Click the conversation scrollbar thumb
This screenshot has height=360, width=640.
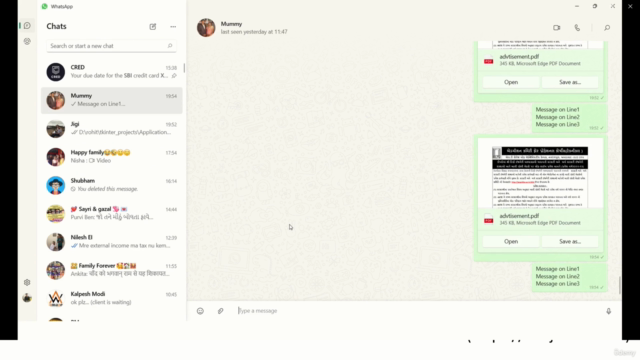620,285
